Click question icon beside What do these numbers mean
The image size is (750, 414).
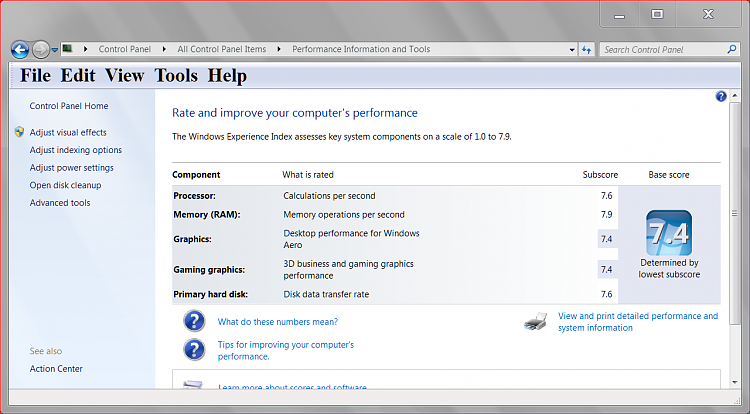click(194, 321)
